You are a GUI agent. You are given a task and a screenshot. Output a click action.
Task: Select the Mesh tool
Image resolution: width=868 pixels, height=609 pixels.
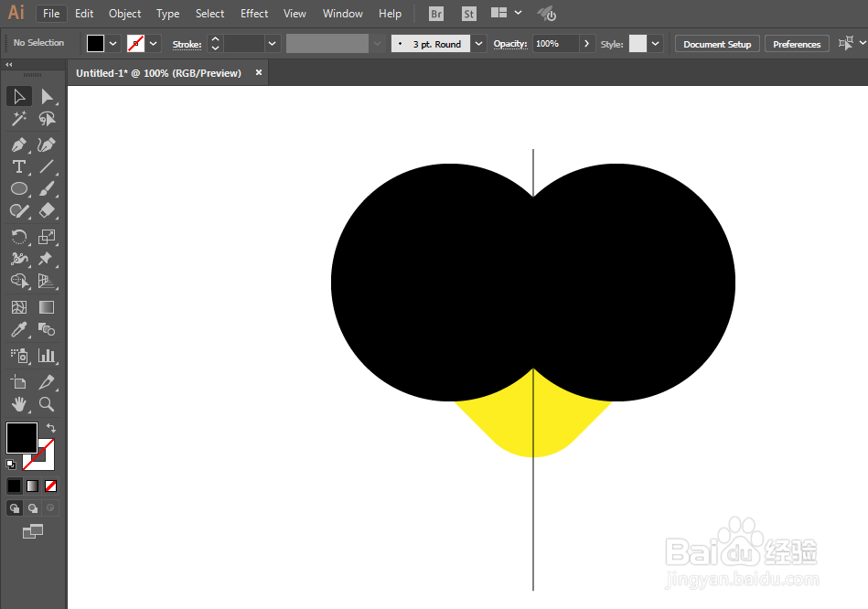(x=19, y=307)
